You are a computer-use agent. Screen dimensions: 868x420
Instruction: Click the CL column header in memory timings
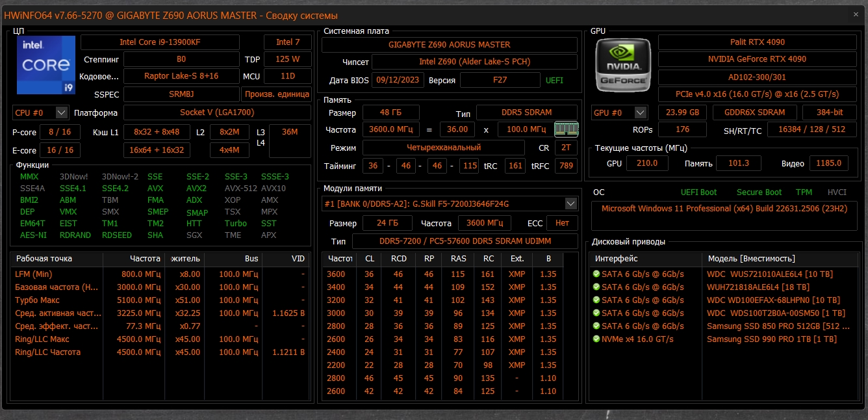click(369, 259)
